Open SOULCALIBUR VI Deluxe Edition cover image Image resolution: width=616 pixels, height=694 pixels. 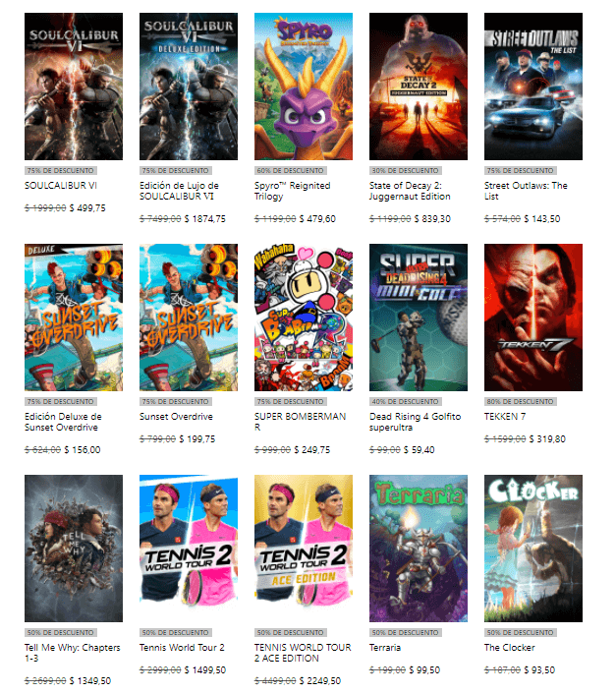point(189,87)
